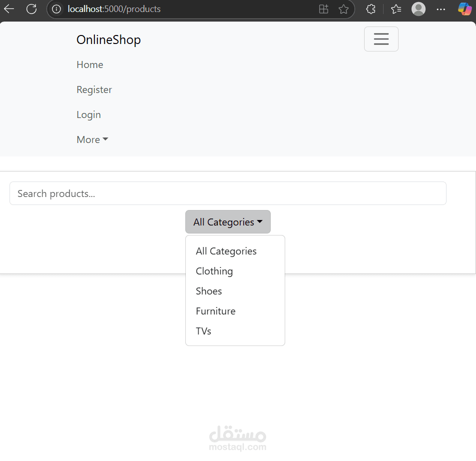Launch the Copilot sidebar icon
Image resolution: width=476 pixels, height=461 pixels.
(x=465, y=9)
